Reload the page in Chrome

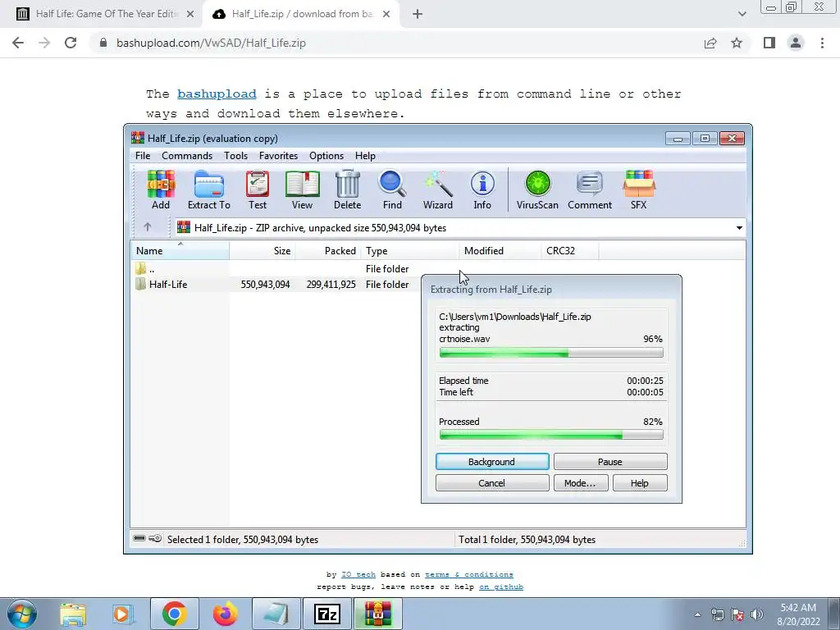pos(71,43)
